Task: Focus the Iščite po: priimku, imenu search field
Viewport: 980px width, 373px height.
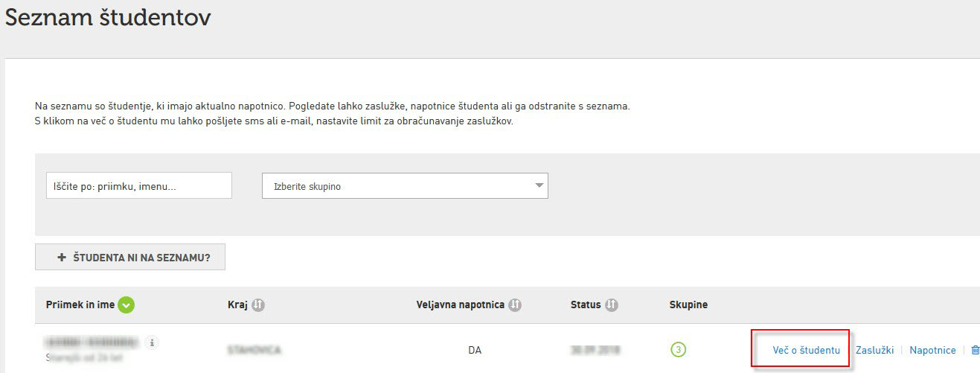Action: [139, 186]
